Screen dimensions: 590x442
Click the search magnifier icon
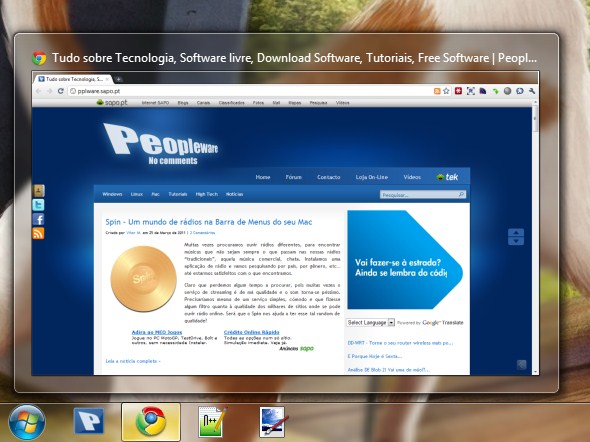[x=462, y=194]
